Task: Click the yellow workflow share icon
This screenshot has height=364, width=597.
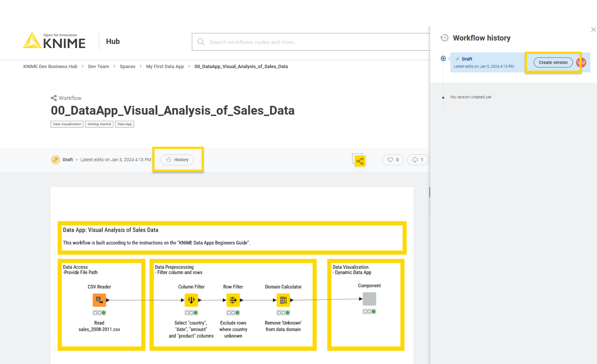Action: (x=360, y=161)
